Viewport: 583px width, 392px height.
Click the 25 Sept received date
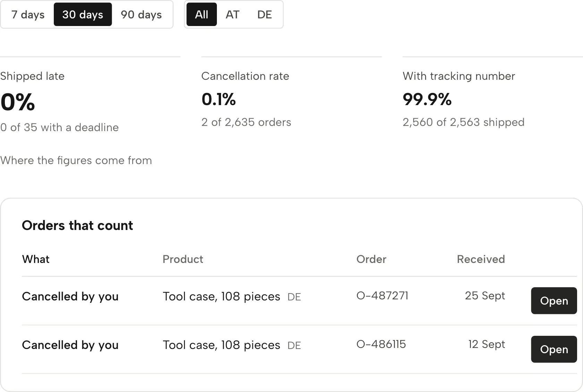tap(485, 296)
